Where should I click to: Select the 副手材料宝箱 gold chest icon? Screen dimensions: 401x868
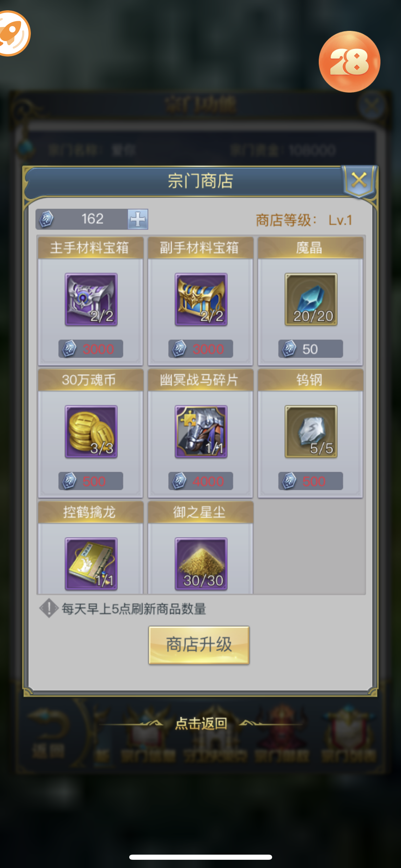pyautogui.click(x=201, y=299)
